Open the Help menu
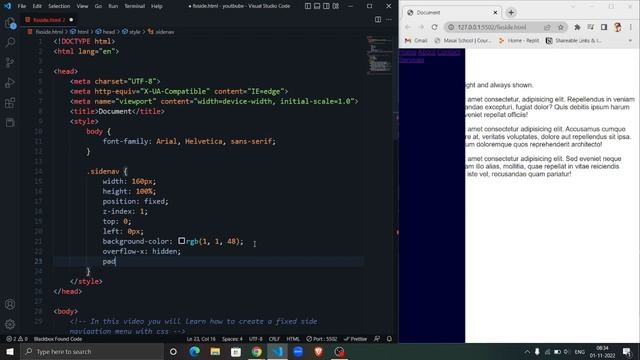 click(x=157, y=6)
